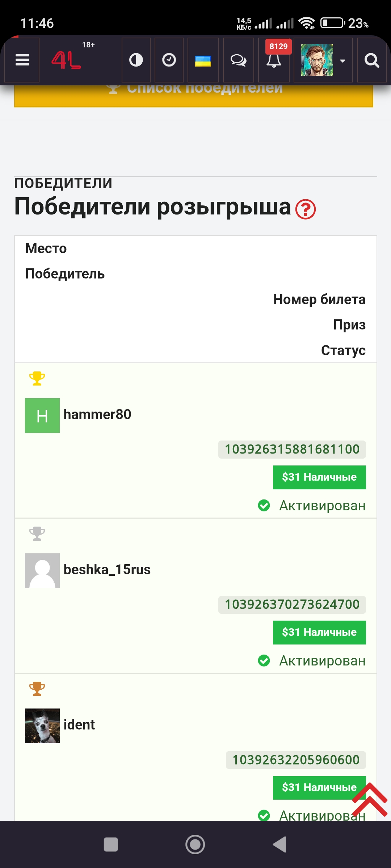Select ticket number 103926315881681100
The width and height of the screenshot is (391, 868).
click(292, 449)
